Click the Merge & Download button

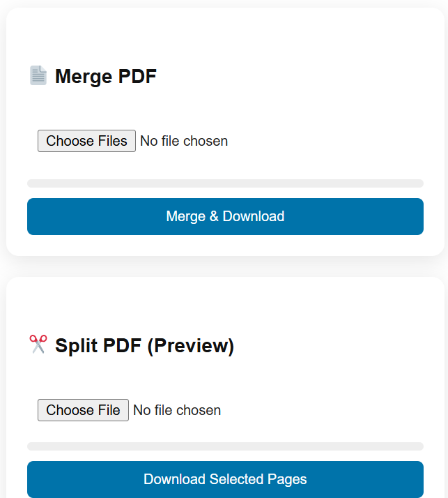click(225, 216)
